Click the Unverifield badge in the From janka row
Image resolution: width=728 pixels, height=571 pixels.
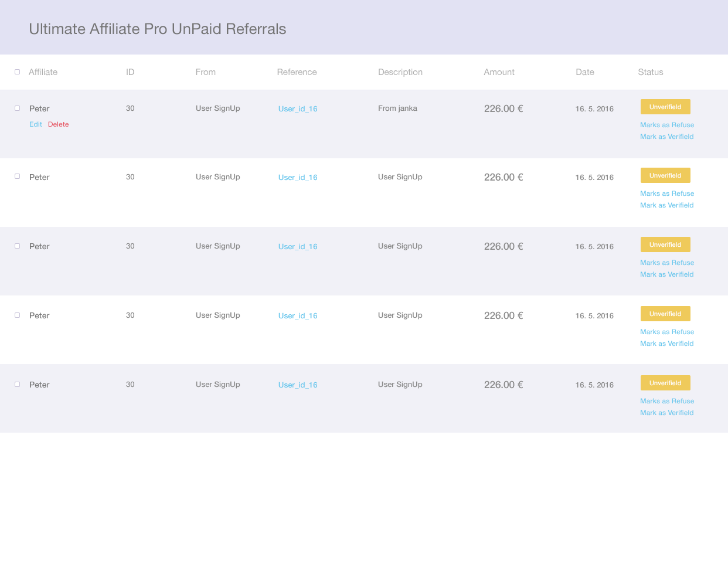click(x=665, y=107)
